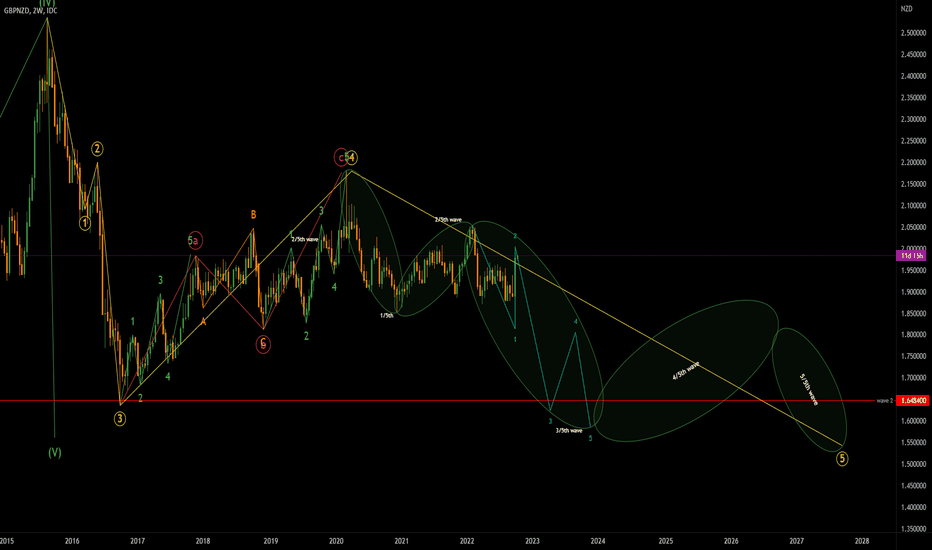Image resolution: width=932 pixels, height=550 pixels.
Task: Click the '2/5th wave' annotation near mid-2019
Action: pos(305,239)
